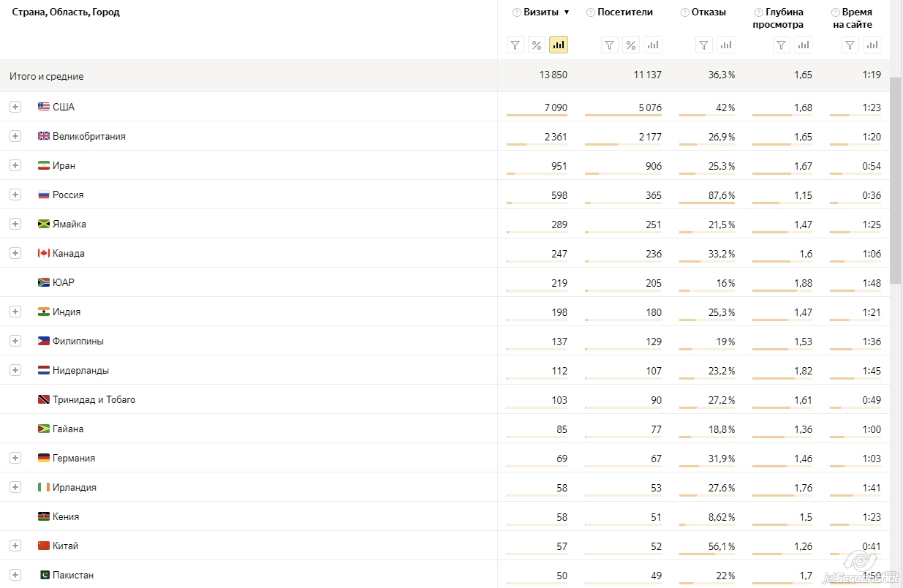
Task: Sort by the Визиты column header
Action: [541, 12]
